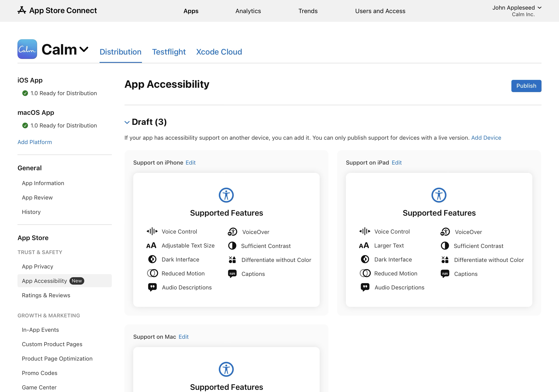
Task: Collapse the Draft section
Action: [x=127, y=122]
